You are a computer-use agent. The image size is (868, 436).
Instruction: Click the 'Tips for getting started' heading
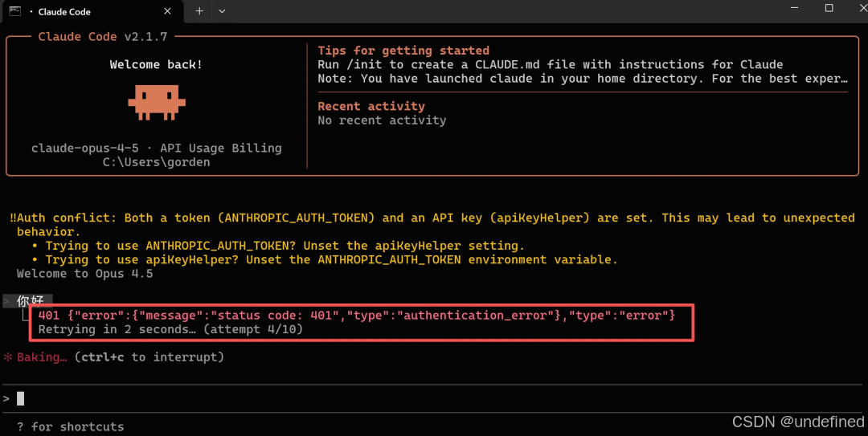403,51
